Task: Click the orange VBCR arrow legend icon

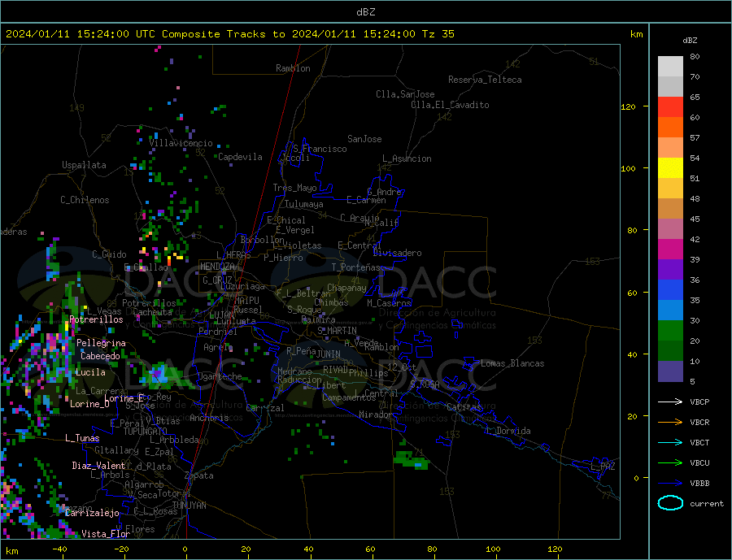Action: (x=670, y=423)
